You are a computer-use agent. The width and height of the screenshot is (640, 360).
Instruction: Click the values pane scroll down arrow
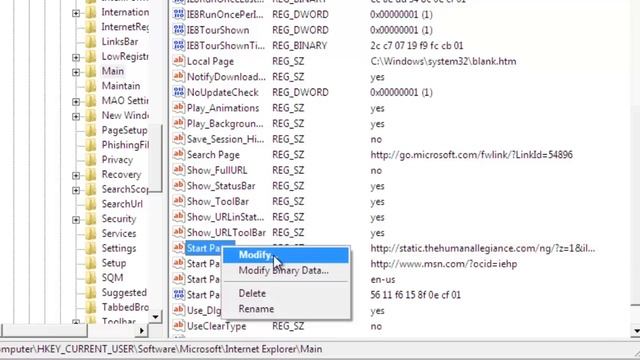pos(635,331)
